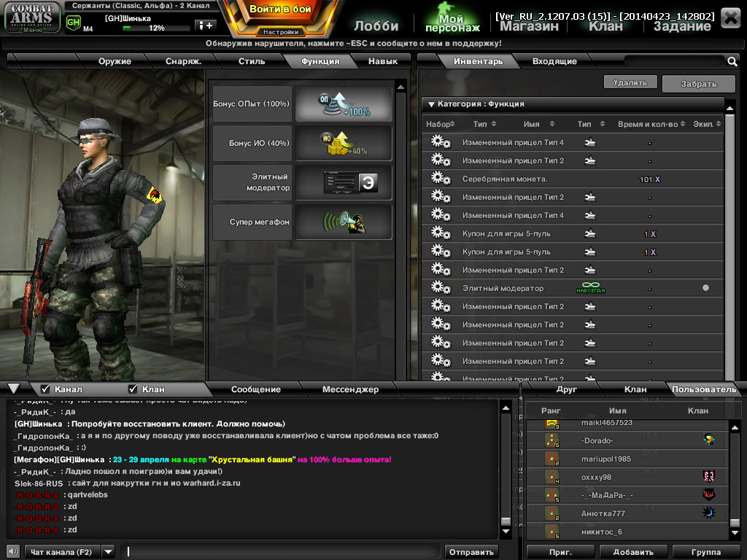Select the Серебрянная монета row name
Viewport: 747px width, 560px height.
[505, 179]
